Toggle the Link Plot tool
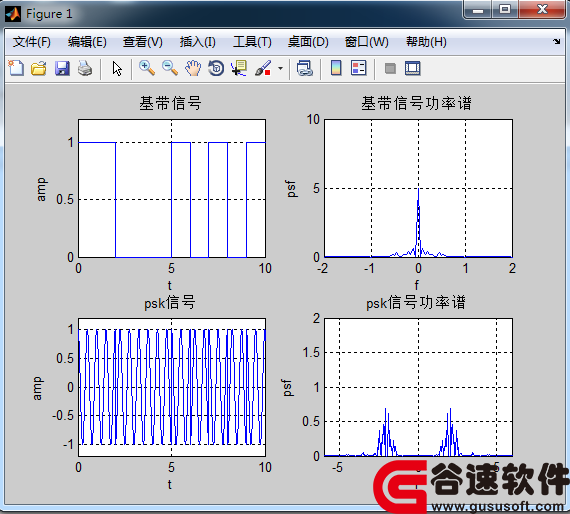Viewport: 570px width, 514px height. pyautogui.click(x=304, y=68)
